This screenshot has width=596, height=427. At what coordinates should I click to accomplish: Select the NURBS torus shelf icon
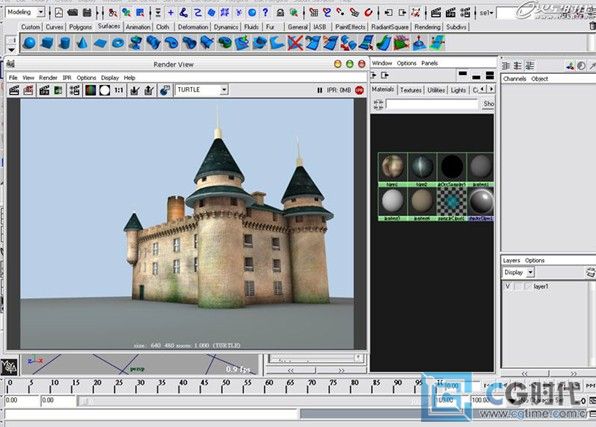pos(118,43)
